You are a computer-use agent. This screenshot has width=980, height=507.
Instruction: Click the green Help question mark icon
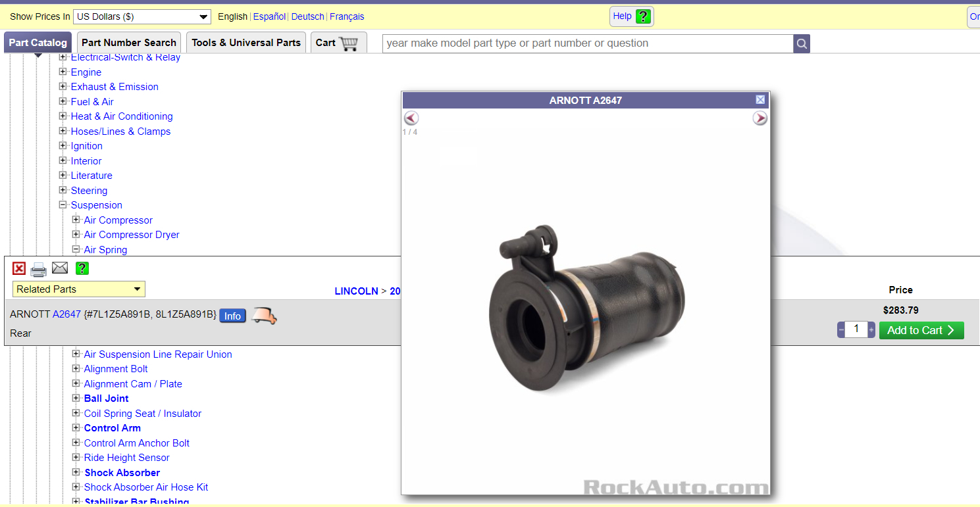(643, 16)
